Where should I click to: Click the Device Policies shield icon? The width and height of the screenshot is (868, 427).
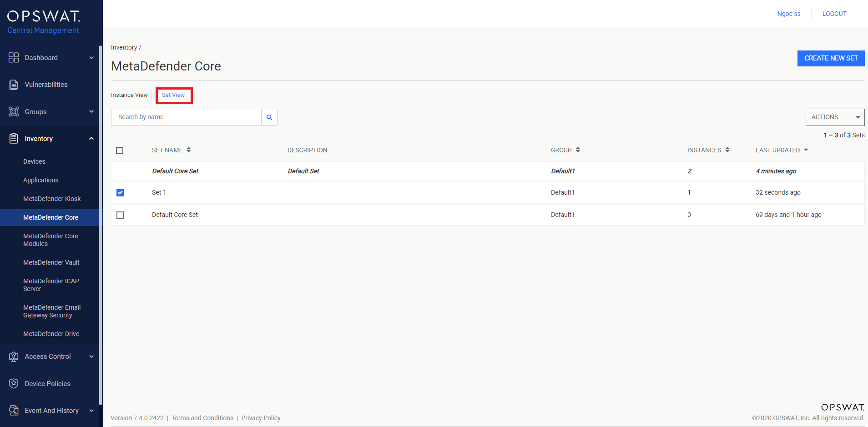point(14,383)
